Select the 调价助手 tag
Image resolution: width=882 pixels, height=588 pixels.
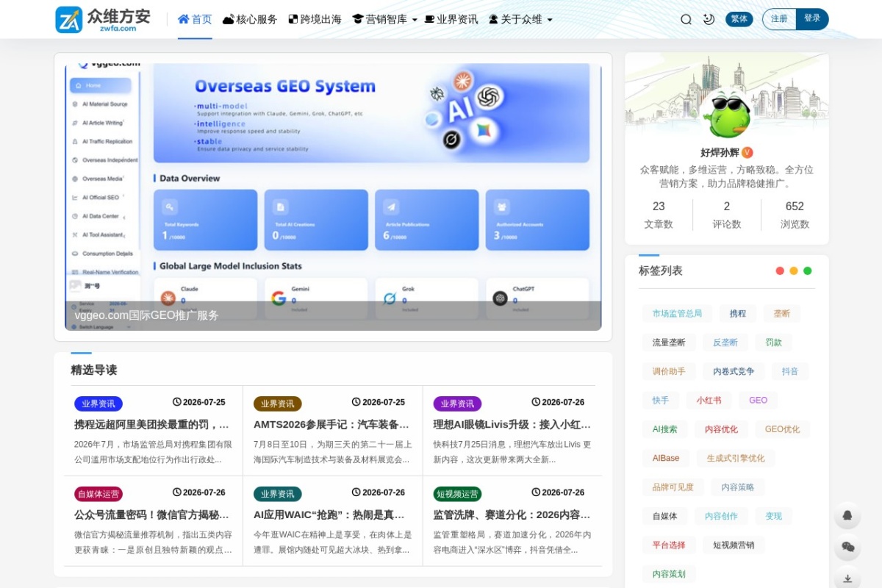669,371
